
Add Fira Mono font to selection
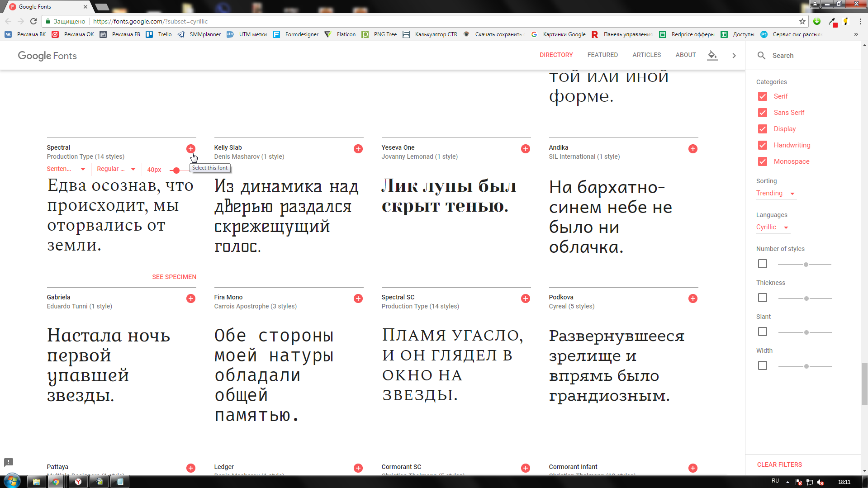tap(358, 298)
